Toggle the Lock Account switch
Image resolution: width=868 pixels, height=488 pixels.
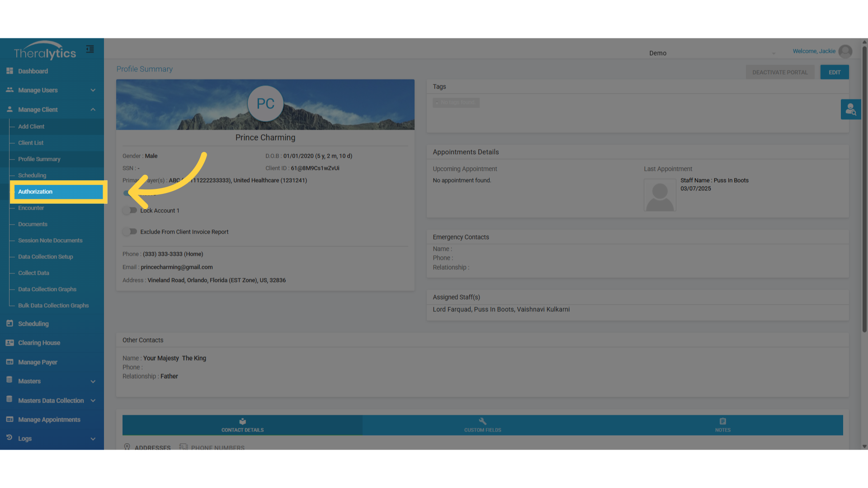(x=130, y=210)
